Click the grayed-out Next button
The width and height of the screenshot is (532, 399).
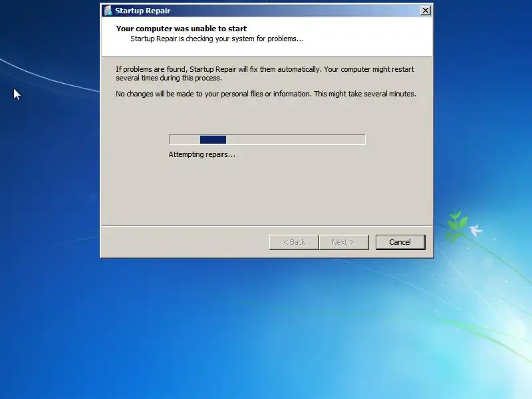point(344,242)
